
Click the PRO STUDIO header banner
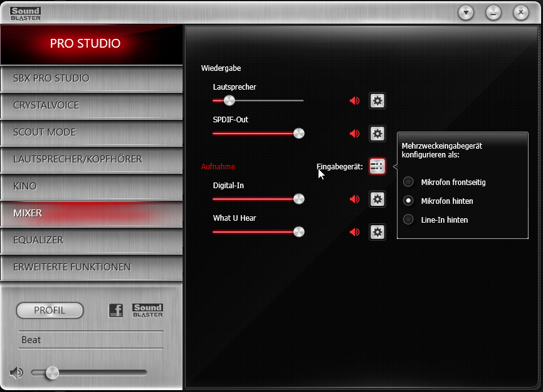pyautogui.click(x=92, y=45)
